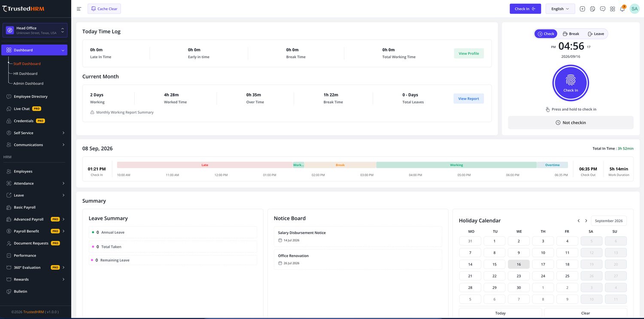Click the Annual Leave summary row
Screen dimensions: 644x319
(x=173, y=232)
